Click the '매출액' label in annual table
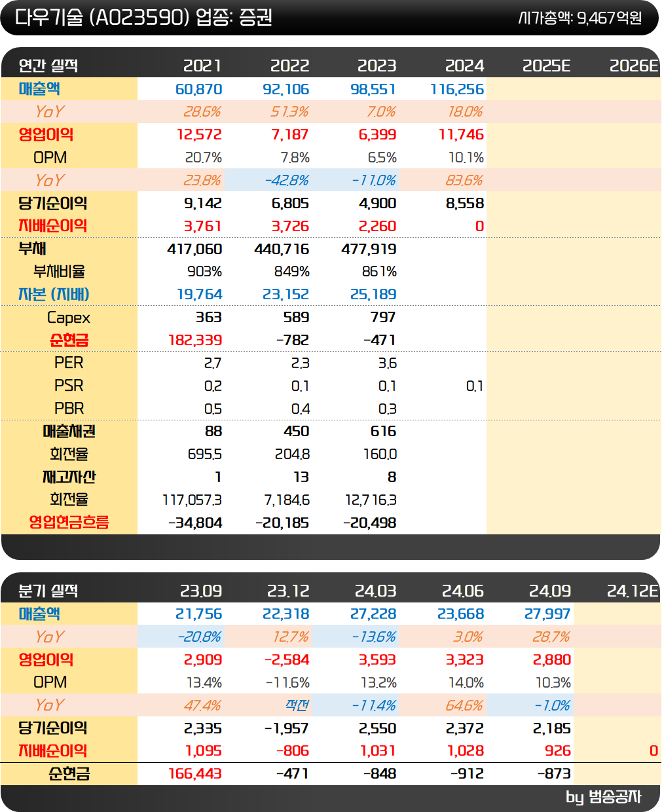Screen dimensions: 662x812 39,88
